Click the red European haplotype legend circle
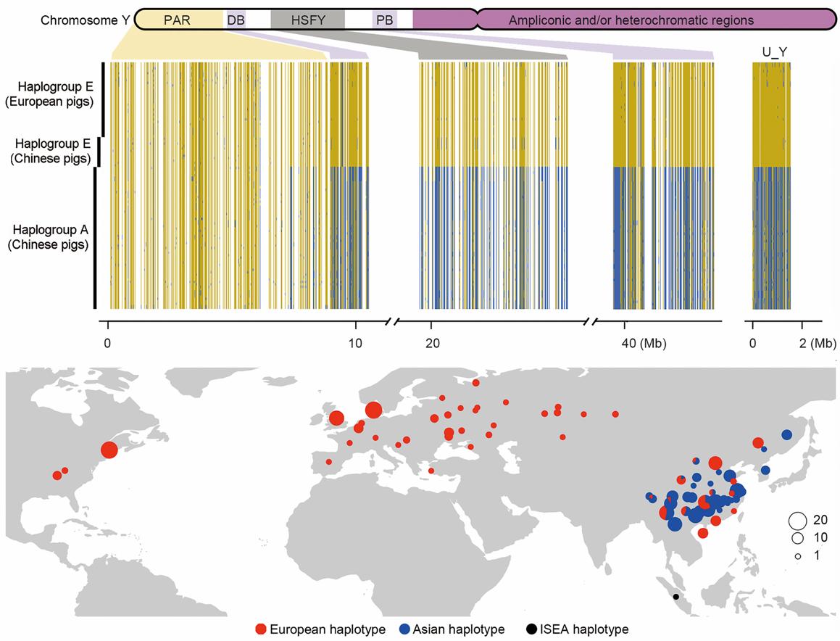The image size is (840, 641). (x=261, y=629)
